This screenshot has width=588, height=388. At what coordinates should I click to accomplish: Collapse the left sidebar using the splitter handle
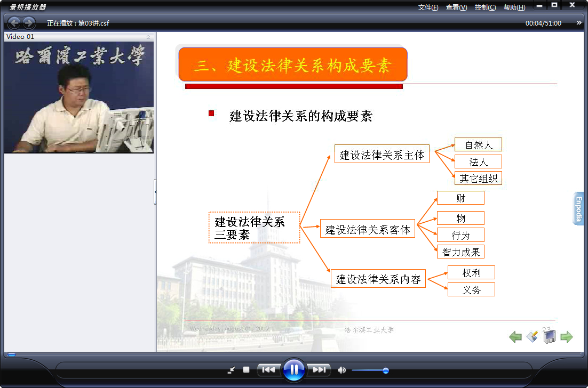click(155, 192)
